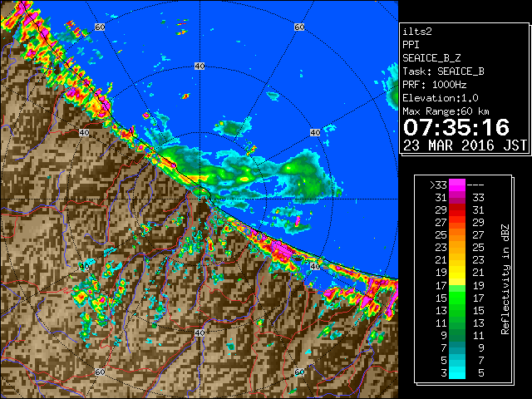Select the PPI scan type label
The image size is (532, 399).
(411, 45)
